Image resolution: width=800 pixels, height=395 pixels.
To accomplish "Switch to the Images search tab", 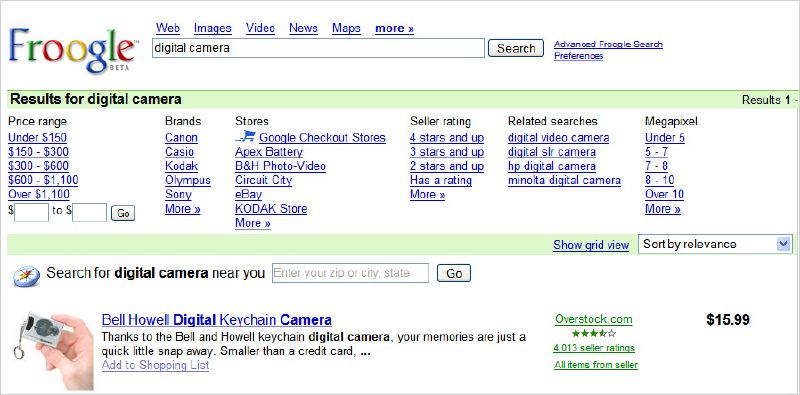I will point(213,28).
